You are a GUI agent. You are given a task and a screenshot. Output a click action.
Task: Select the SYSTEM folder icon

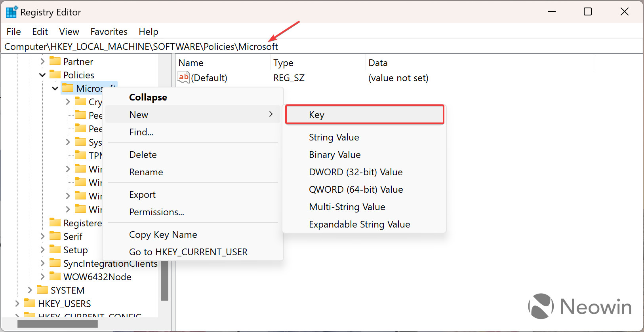tap(42, 290)
